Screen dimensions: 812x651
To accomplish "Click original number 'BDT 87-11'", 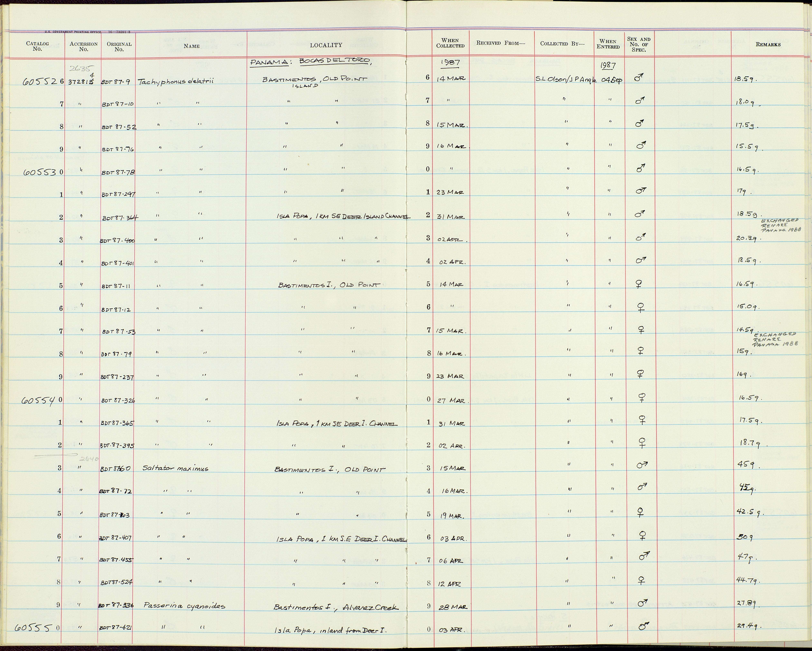I will tap(116, 286).
